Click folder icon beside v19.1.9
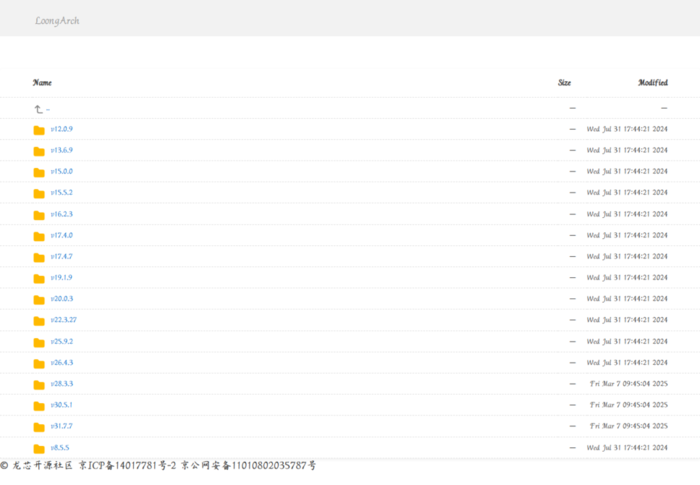This screenshot has height=485, width=700. (39, 279)
